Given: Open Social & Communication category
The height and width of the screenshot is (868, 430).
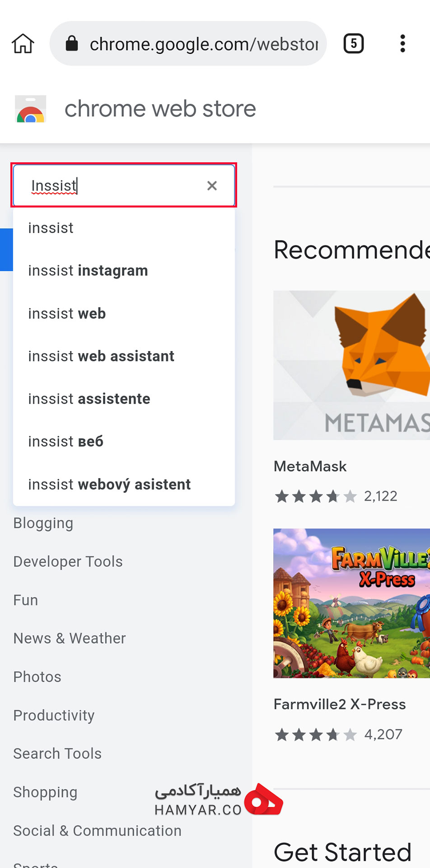Looking at the screenshot, I should tap(98, 830).
